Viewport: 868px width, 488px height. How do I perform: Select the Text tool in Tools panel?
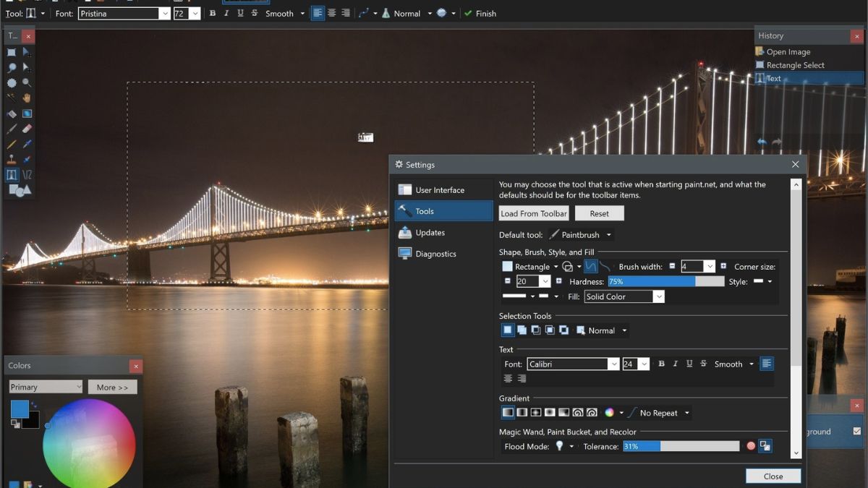[x=12, y=175]
